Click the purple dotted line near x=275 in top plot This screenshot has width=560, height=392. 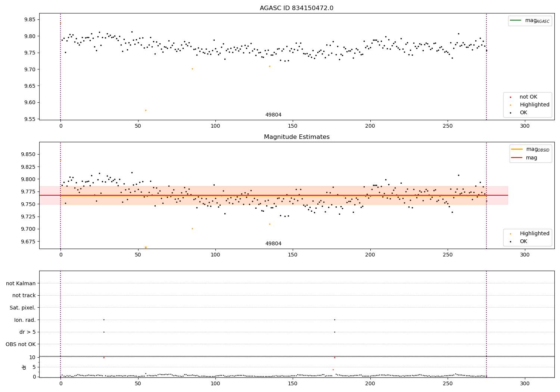(x=486, y=66)
